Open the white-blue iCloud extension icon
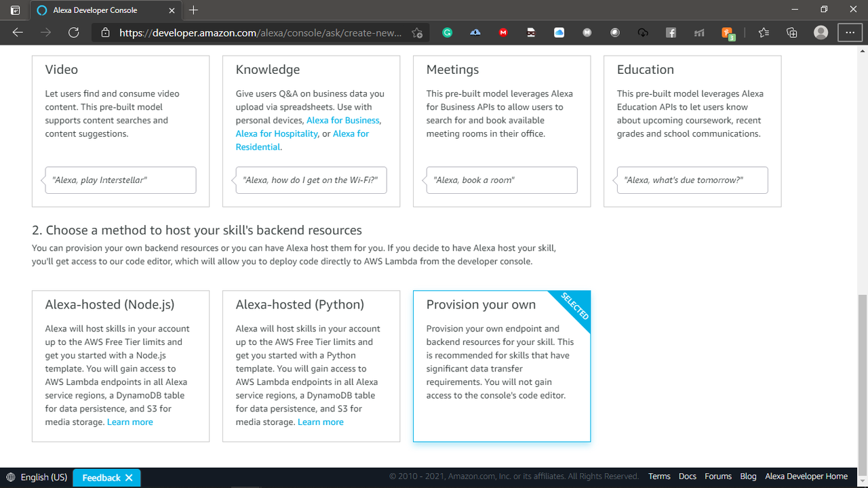Screen dimensions: 868x488 (x=559, y=32)
